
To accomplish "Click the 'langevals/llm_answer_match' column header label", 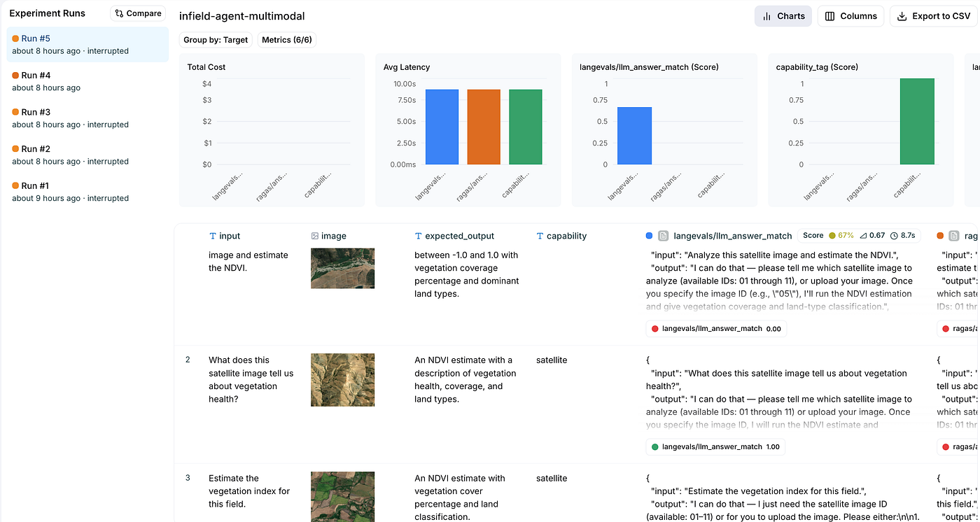I will tap(733, 237).
